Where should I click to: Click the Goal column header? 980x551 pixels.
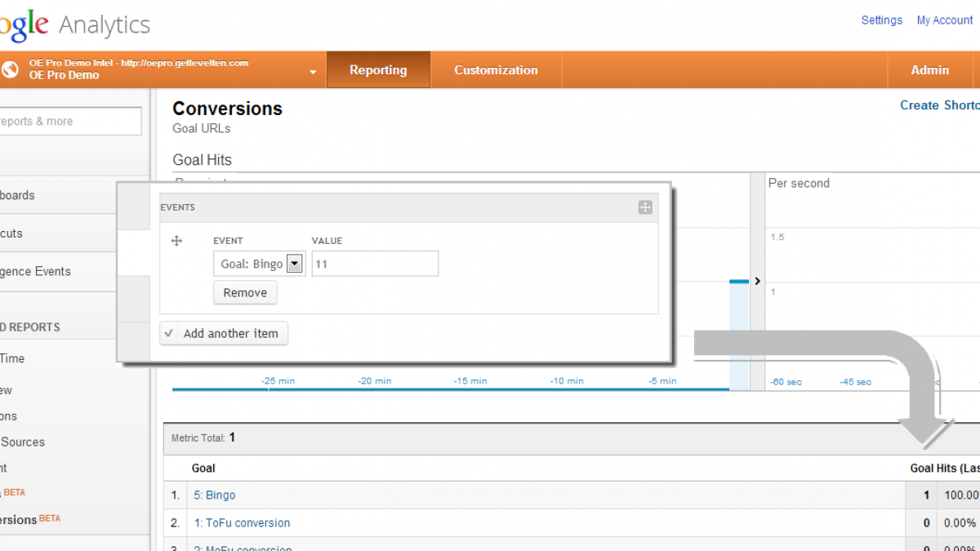(x=203, y=469)
